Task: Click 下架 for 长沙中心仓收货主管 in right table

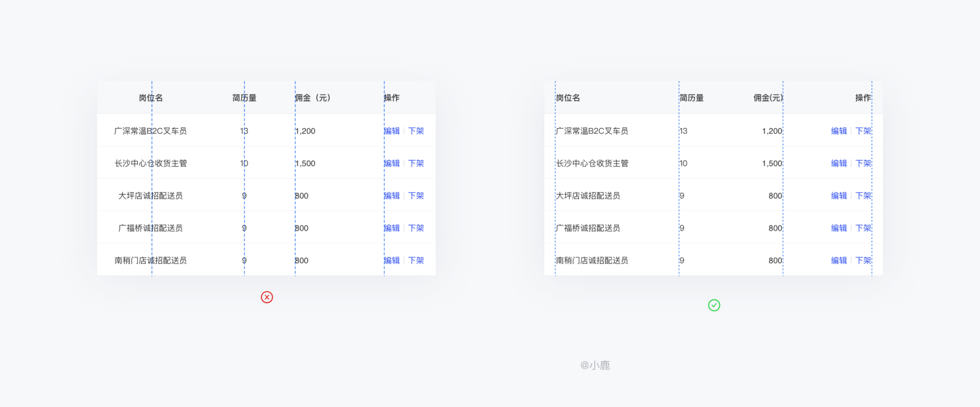Action: click(x=864, y=163)
